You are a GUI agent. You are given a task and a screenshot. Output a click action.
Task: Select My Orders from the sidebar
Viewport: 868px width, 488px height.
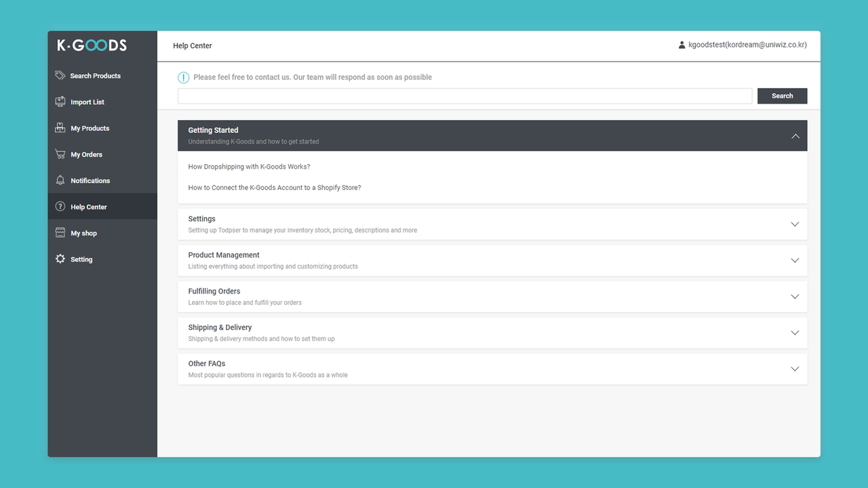[85, 154]
